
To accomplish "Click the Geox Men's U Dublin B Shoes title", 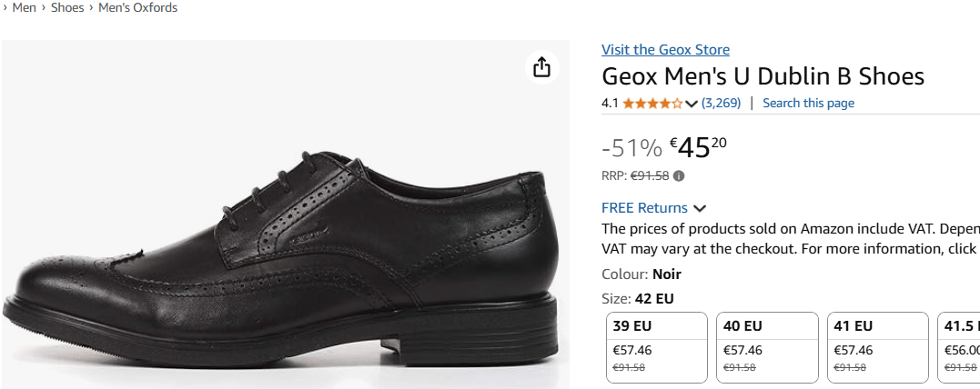I will [x=763, y=76].
